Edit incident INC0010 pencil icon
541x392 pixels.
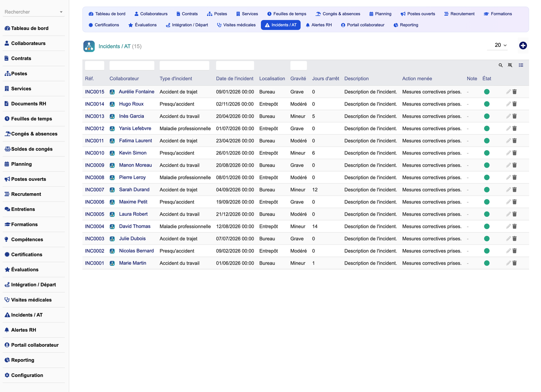tap(508, 153)
